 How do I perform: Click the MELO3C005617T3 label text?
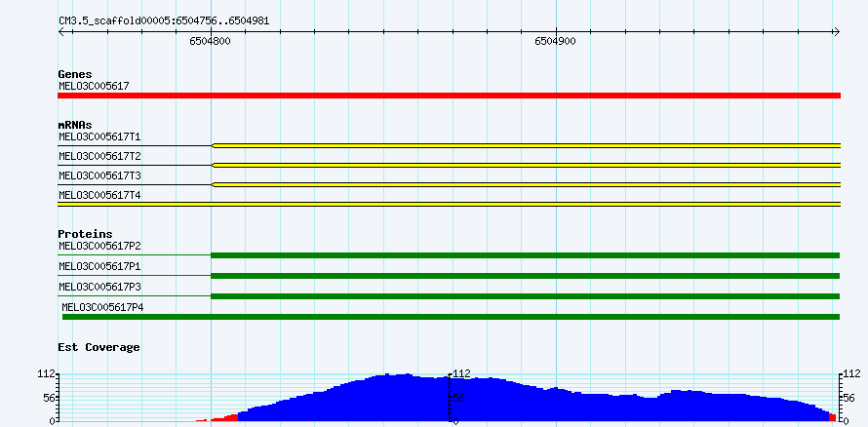[x=99, y=175]
